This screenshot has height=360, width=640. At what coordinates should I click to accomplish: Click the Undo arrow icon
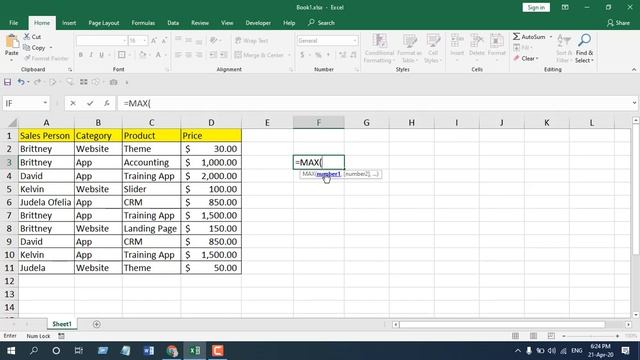[x=20, y=82]
